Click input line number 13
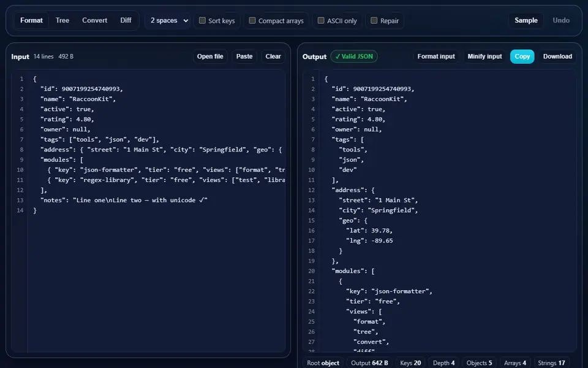 20,200
